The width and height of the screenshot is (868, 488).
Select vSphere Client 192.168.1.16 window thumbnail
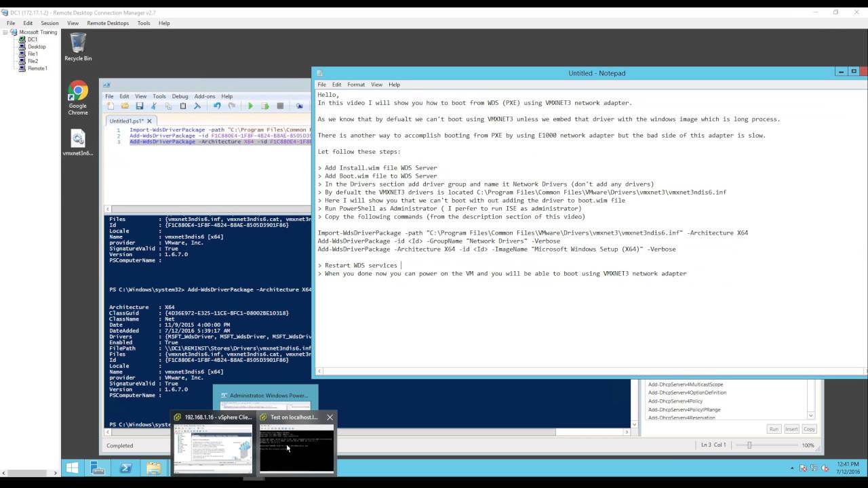click(212, 443)
